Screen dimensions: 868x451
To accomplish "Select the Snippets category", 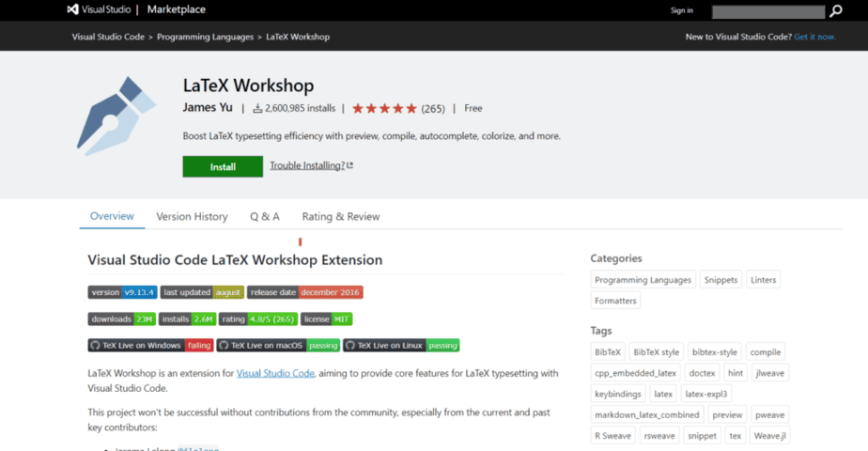I will [721, 280].
